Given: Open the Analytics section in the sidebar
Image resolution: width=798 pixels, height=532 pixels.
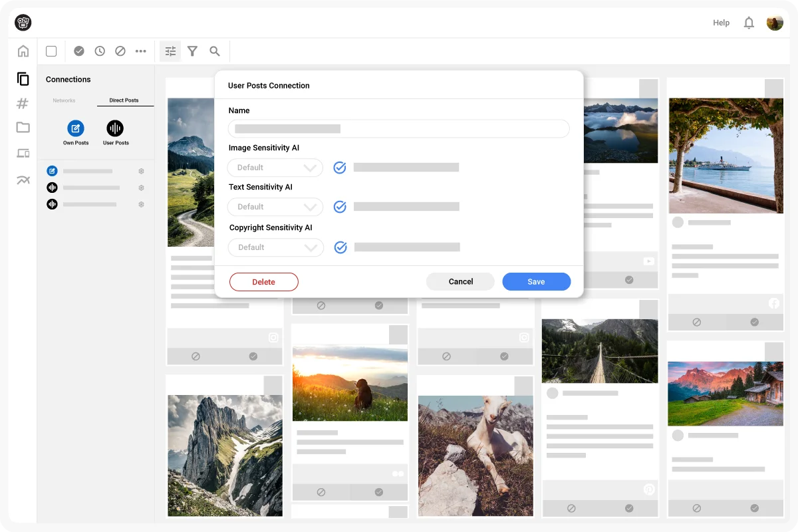Looking at the screenshot, I should pyautogui.click(x=23, y=179).
